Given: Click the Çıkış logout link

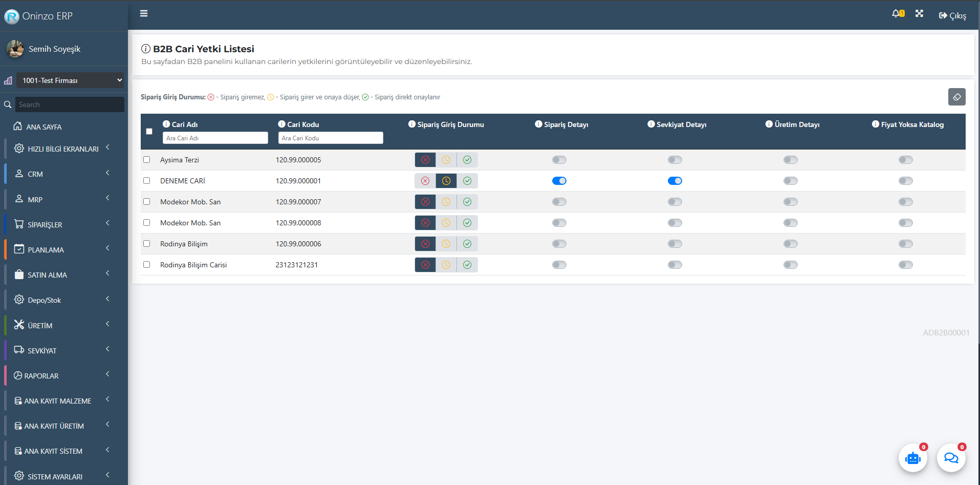Looking at the screenshot, I should click(x=952, y=15).
